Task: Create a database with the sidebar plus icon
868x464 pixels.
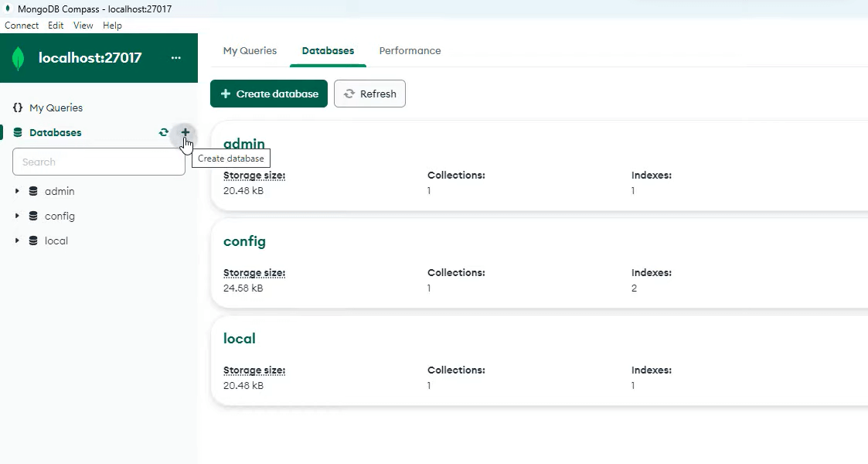Action: coord(185,132)
